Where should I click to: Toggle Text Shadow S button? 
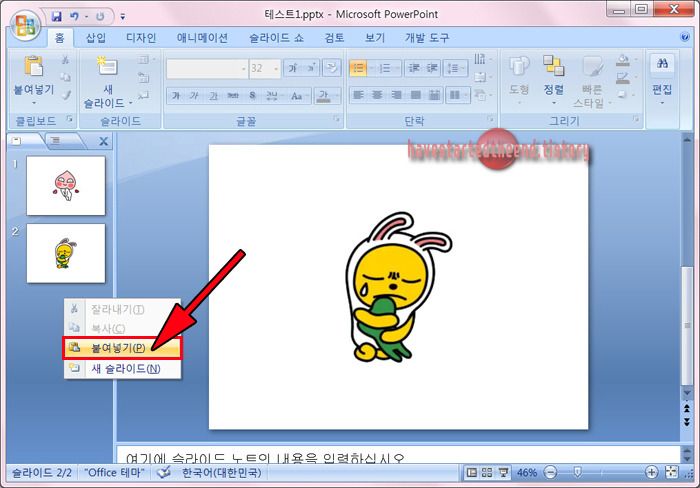click(252, 96)
